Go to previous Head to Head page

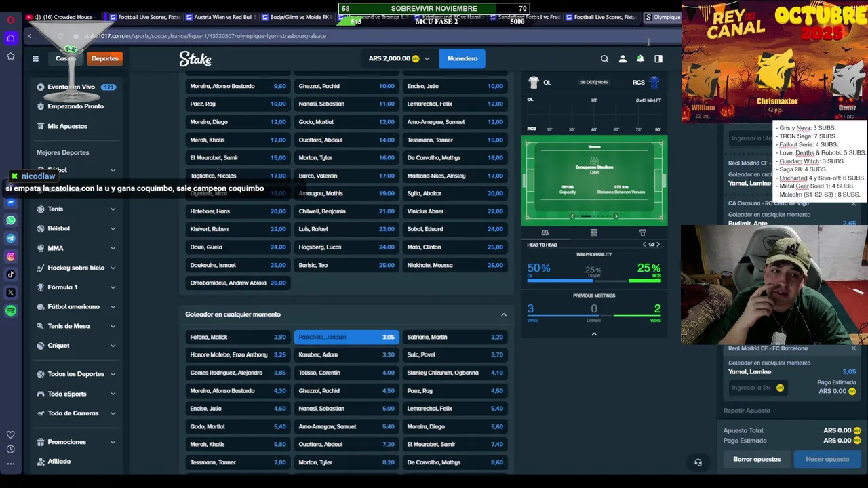[x=644, y=245]
